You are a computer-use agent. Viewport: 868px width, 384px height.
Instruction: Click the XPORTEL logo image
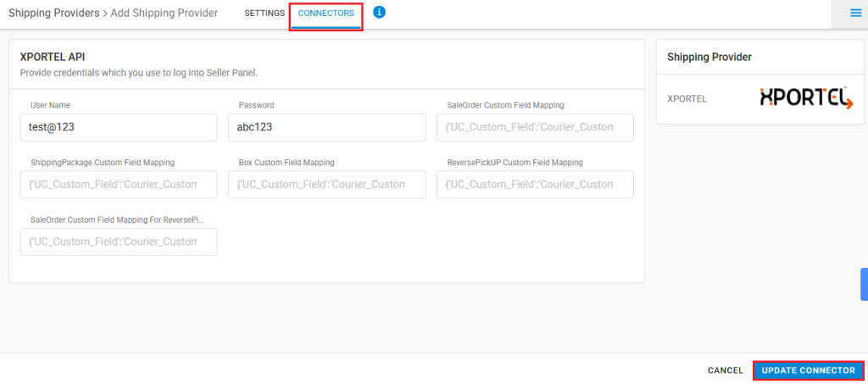pyautogui.click(x=807, y=98)
